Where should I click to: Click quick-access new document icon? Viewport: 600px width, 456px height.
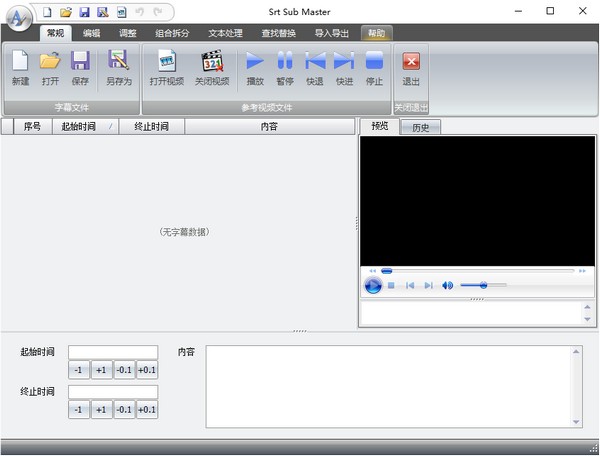[47, 12]
